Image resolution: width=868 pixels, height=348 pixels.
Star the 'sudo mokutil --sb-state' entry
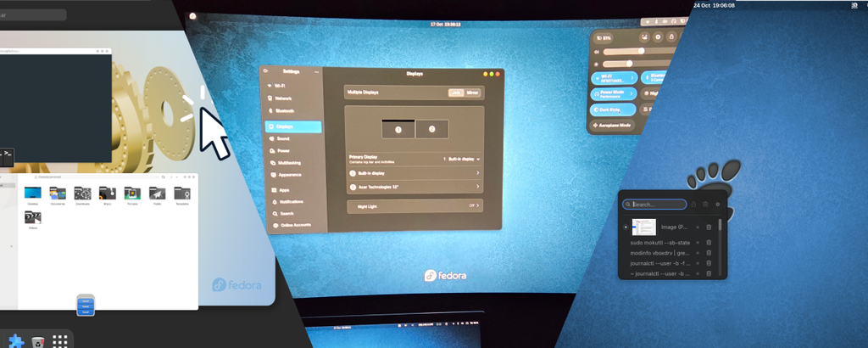698,243
